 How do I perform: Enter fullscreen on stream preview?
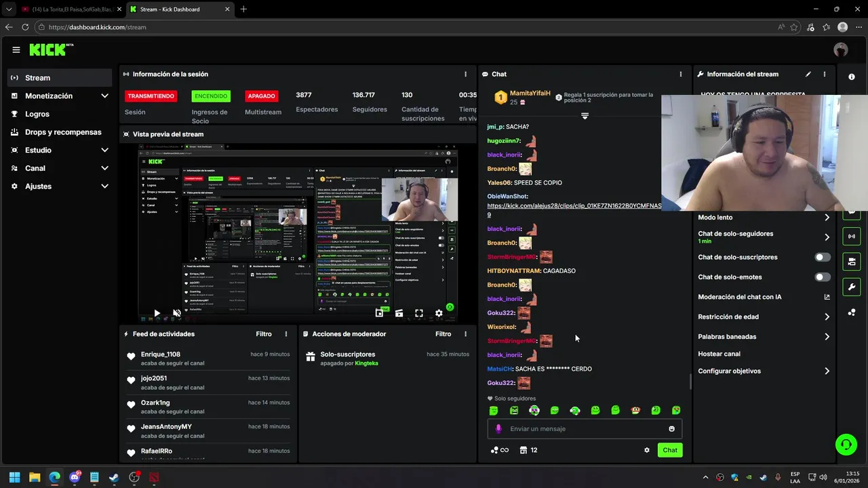(419, 313)
